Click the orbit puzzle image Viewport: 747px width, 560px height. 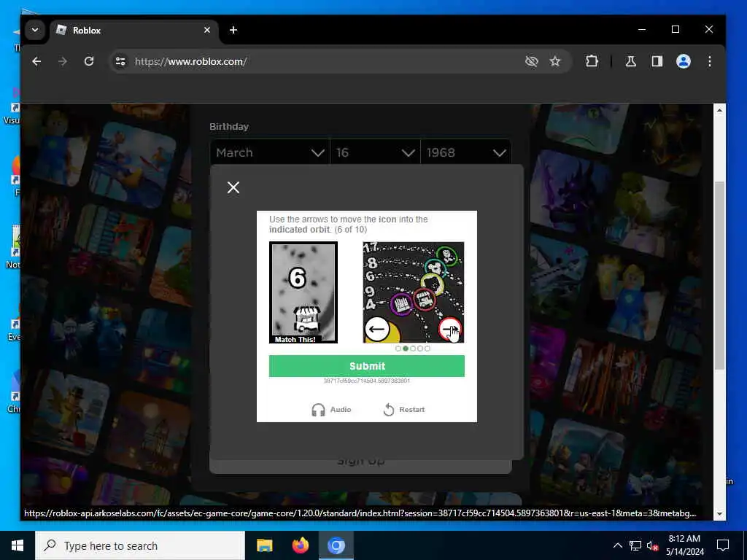tap(414, 292)
